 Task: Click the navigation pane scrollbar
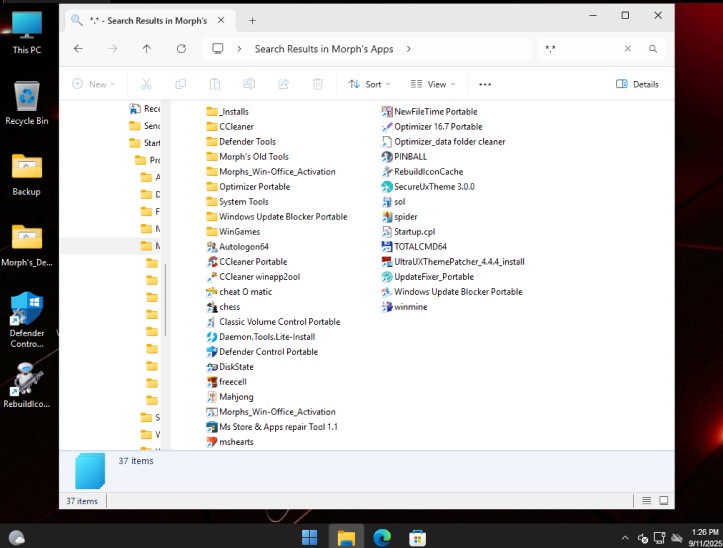pyautogui.click(x=165, y=300)
